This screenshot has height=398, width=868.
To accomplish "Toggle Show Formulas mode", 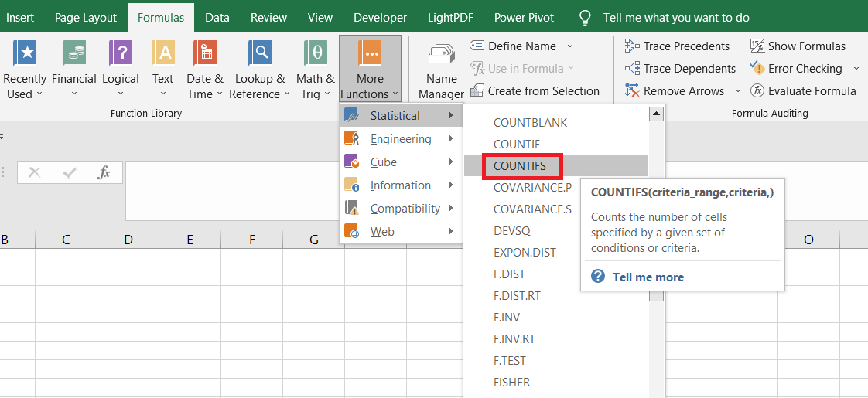I will click(798, 46).
